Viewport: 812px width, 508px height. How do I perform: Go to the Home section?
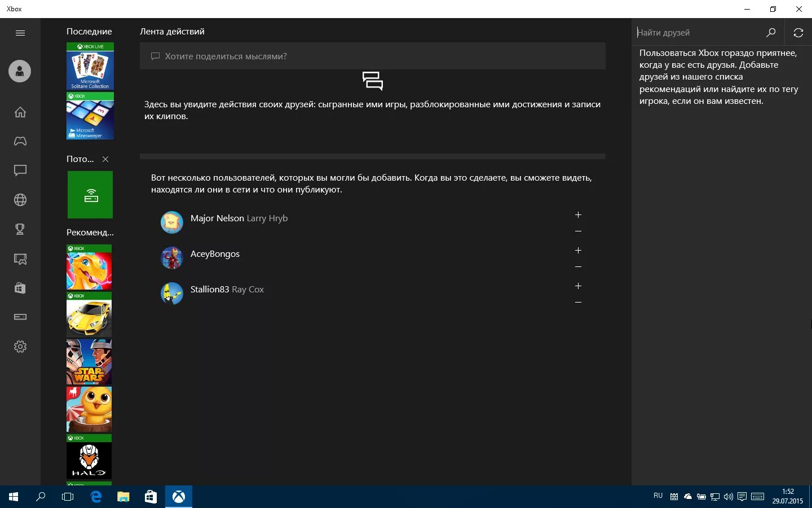tap(20, 112)
